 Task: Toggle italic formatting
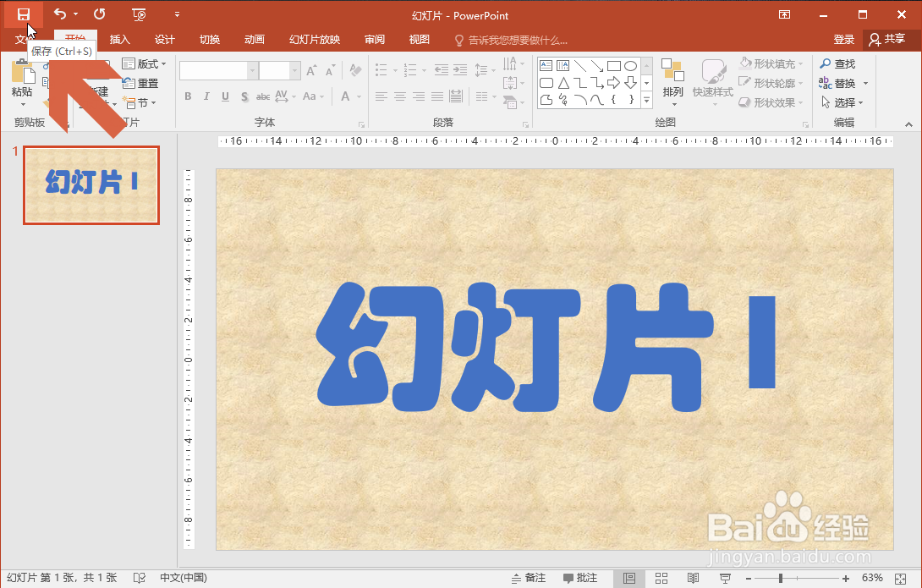206,96
